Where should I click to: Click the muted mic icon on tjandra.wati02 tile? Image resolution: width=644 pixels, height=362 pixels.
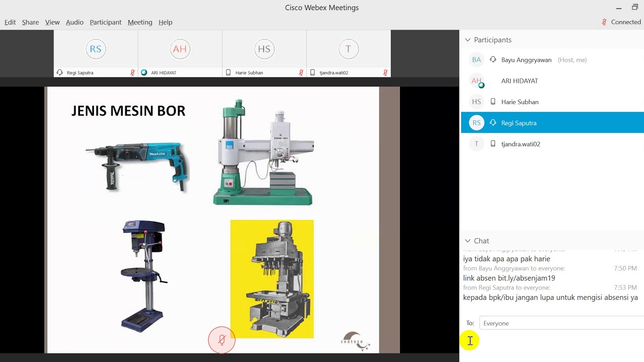tap(385, 72)
